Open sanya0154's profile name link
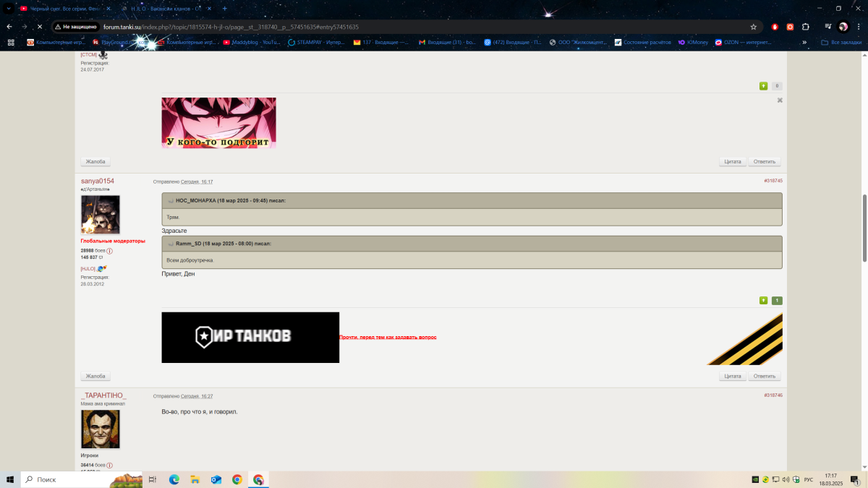This screenshot has width=868, height=488. click(x=98, y=181)
